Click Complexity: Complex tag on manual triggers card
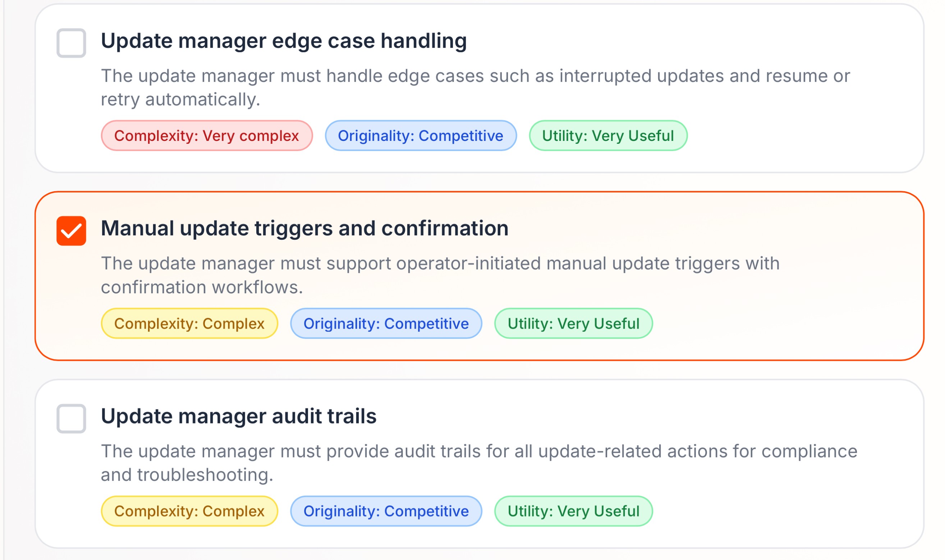945x560 pixels. pyautogui.click(x=189, y=323)
